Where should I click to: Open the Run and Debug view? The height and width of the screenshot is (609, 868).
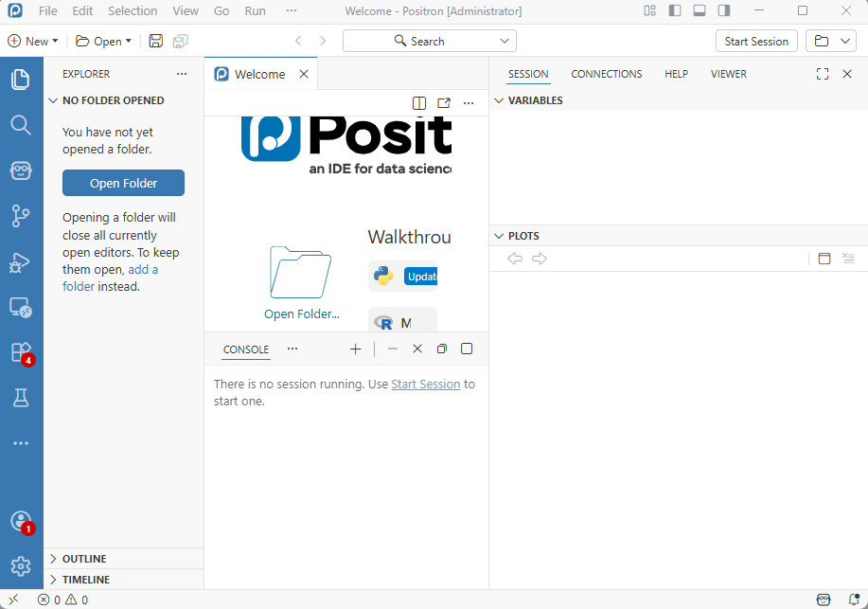click(21, 262)
